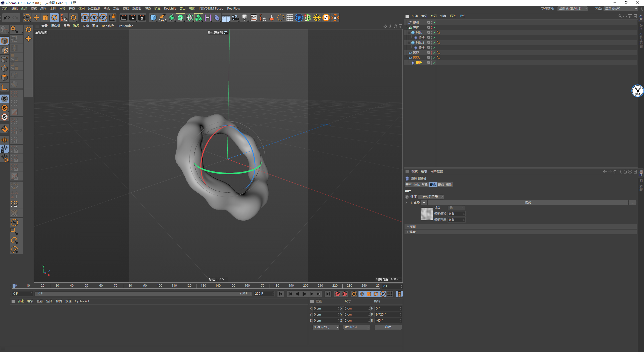Open the 运动图形 menu
The image size is (644, 352).
pos(94,9)
